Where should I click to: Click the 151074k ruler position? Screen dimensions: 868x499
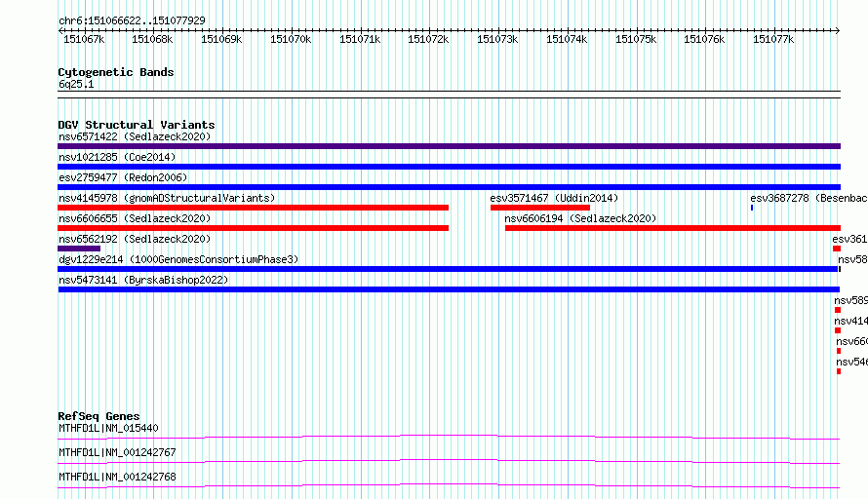point(567,39)
